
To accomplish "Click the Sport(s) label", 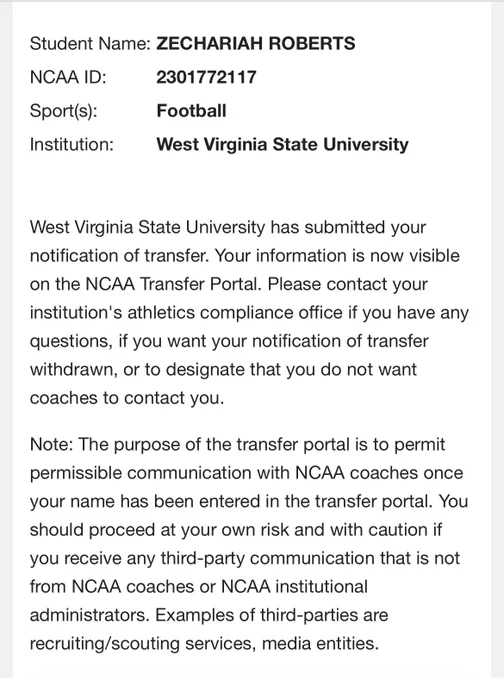I will point(63,111).
